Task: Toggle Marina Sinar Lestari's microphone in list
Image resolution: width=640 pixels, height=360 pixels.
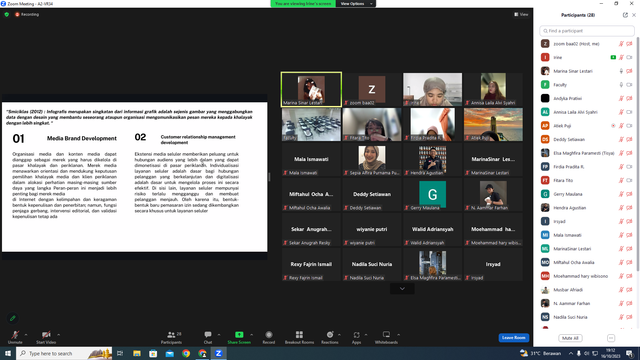Action: pos(621,71)
